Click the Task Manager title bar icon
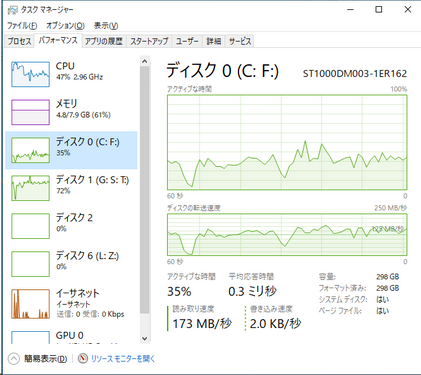421x375 pixels. coord(12,10)
